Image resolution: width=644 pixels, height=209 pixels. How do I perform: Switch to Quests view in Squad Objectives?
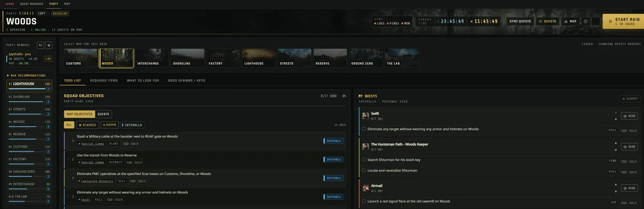[x=104, y=114]
